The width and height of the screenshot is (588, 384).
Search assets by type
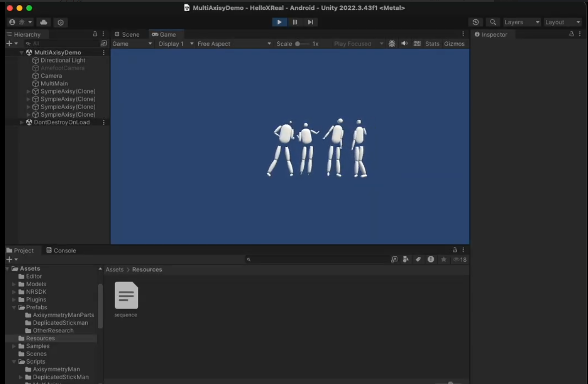tap(406, 260)
